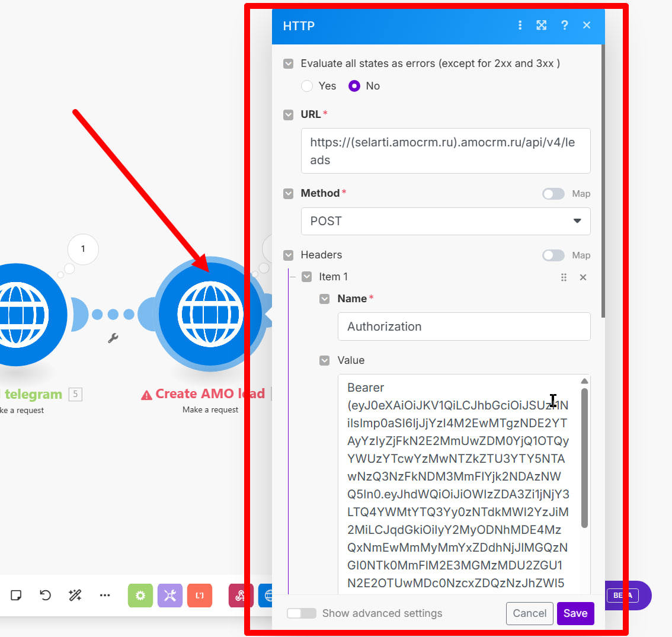Collapse the Headers section chevron
Viewport: 672px width, 637px height.
[x=289, y=255]
